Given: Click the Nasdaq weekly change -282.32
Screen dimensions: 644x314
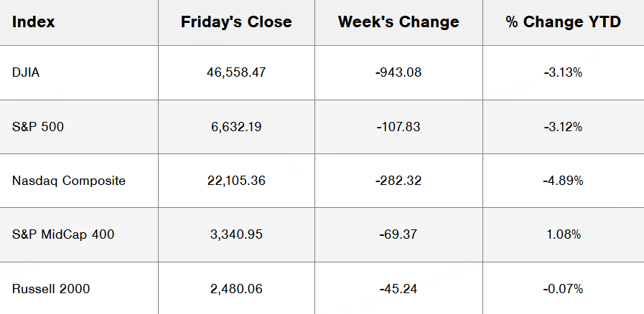Looking at the screenshot, I should pyautogui.click(x=398, y=181).
